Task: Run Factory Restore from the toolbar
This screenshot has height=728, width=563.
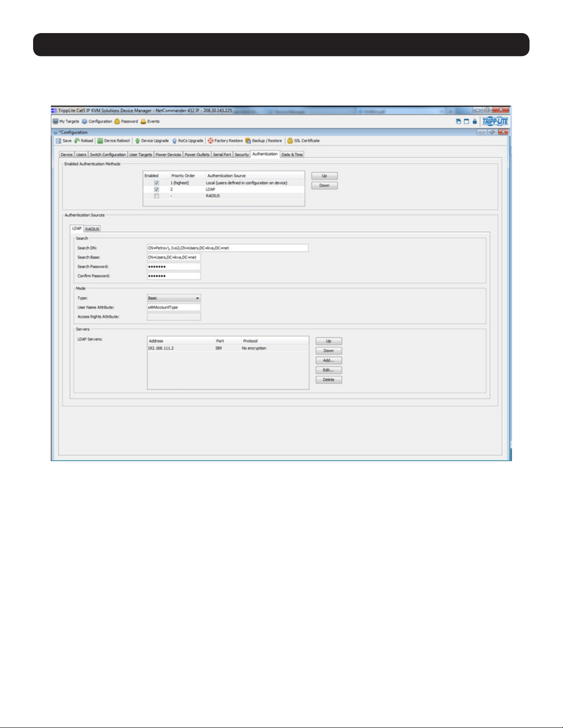Action: [225, 141]
